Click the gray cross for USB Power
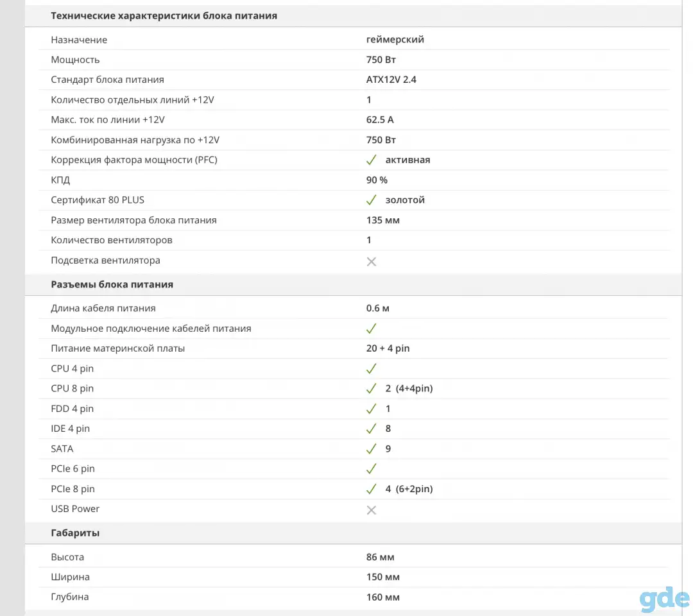Screen dimensions: 693x616 coord(372,510)
